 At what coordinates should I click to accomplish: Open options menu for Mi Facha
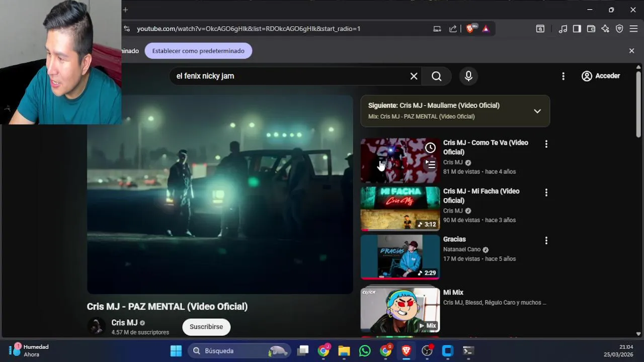click(546, 193)
